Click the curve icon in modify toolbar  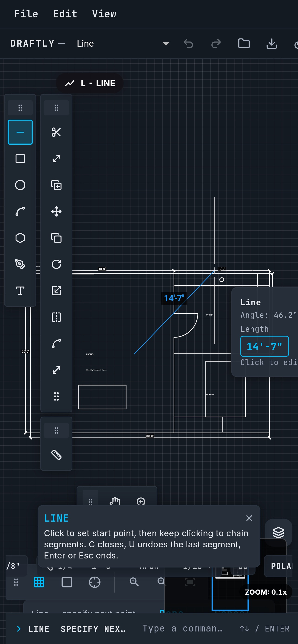pyautogui.click(x=56, y=344)
